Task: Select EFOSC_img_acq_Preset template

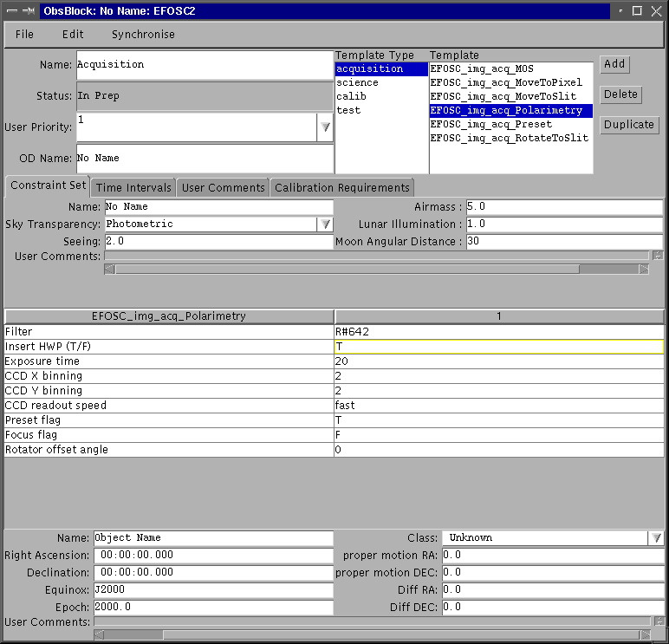Action: click(510, 124)
